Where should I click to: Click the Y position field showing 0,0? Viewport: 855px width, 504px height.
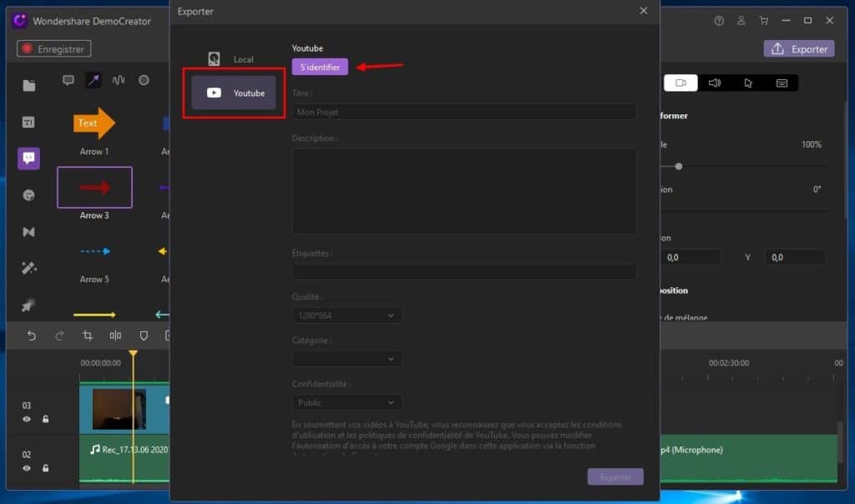[x=795, y=257]
